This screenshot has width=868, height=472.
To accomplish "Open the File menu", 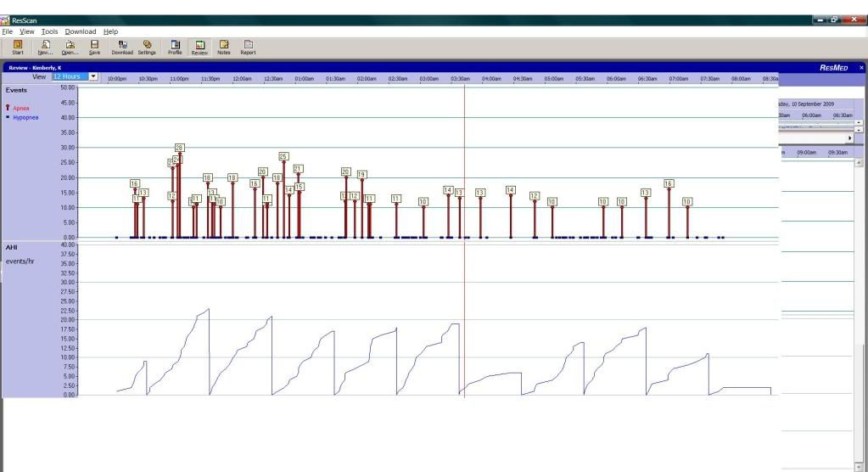I will click(x=8, y=31).
